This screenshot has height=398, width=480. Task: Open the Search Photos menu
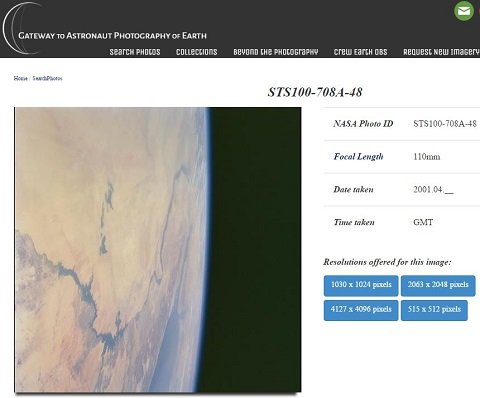click(x=135, y=52)
